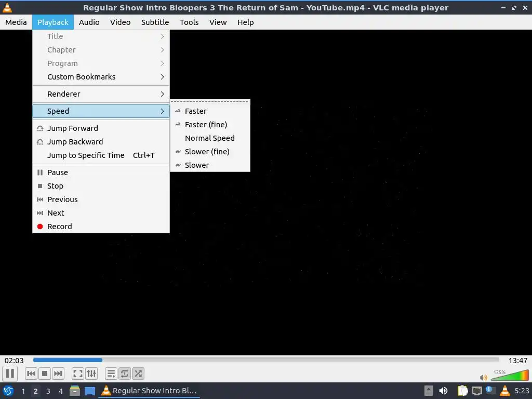Open the notification alert tray icon
The height and width of the screenshot is (399, 532).
[x=490, y=391]
